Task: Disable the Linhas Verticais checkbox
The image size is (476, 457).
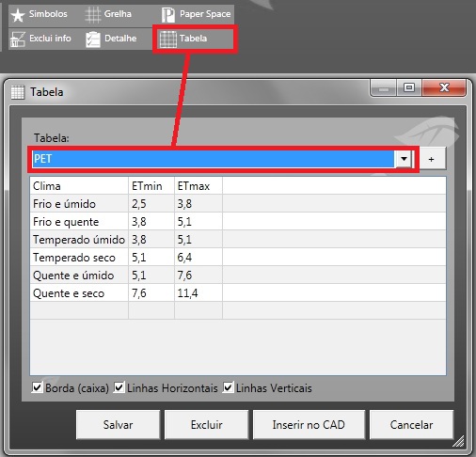Action: pyautogui.click(x=228, y=387)
